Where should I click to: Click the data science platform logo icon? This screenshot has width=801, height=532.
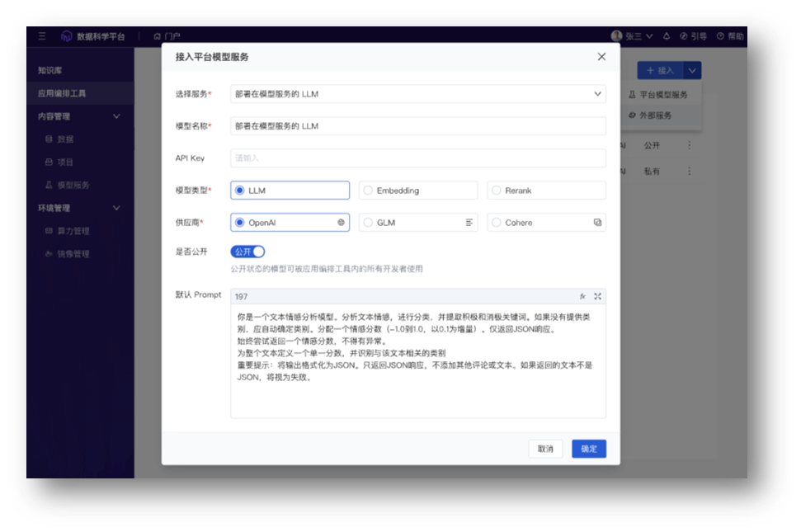67,36
